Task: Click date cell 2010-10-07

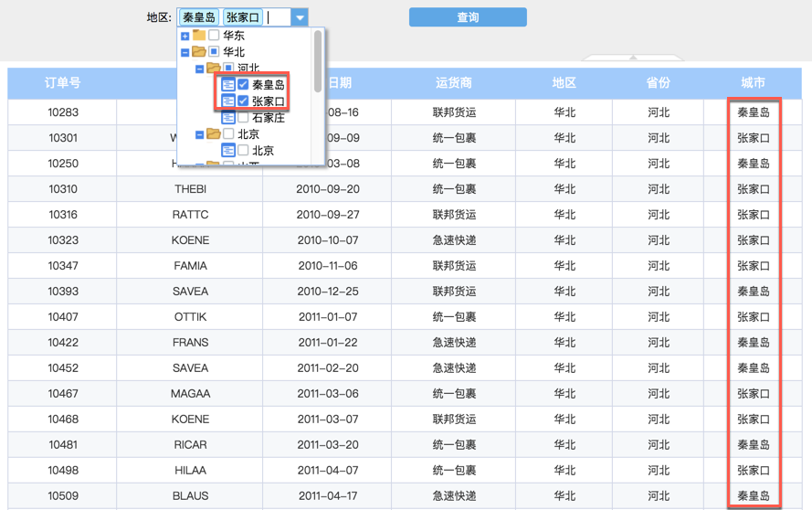Action: coord(328,240)
